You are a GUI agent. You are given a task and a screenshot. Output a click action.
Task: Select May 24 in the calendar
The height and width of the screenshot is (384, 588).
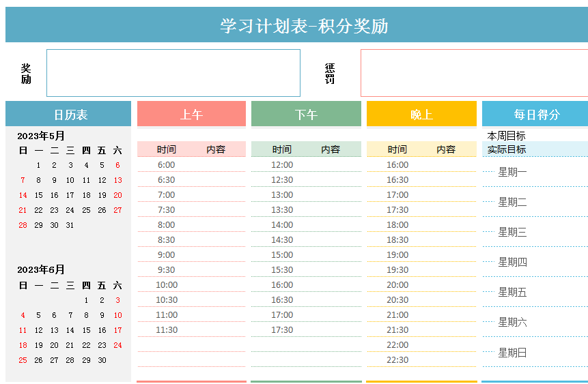point(70,210)
